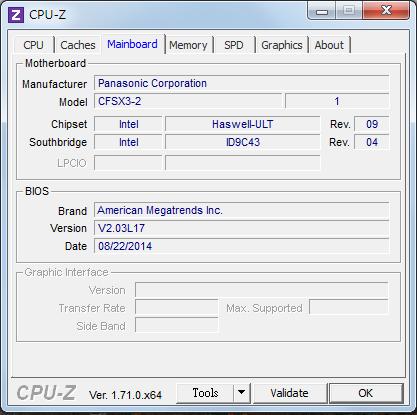Screen dimensions: 417x415
Task: Click the American Megatrends Inc. brand field
Action: (242, 210)
